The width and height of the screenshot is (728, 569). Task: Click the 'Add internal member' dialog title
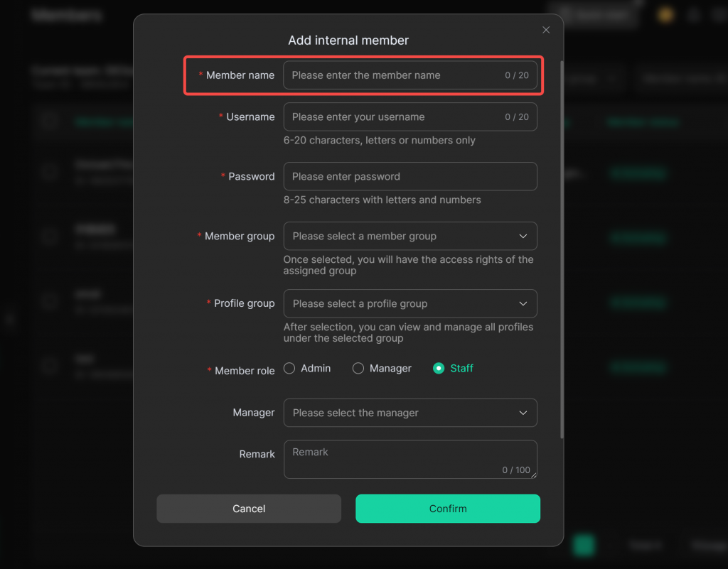pyautogui.click(x=348, y=40)
